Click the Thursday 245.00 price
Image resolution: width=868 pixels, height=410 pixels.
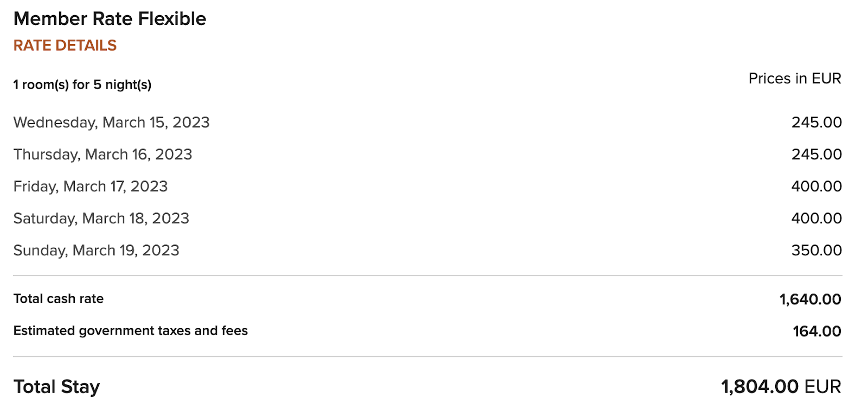[816, 155]
